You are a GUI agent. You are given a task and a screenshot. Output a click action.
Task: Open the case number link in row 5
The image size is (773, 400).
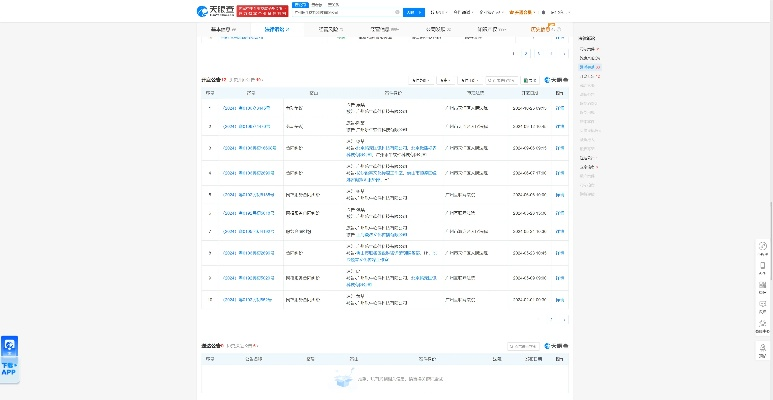(248, 195)
